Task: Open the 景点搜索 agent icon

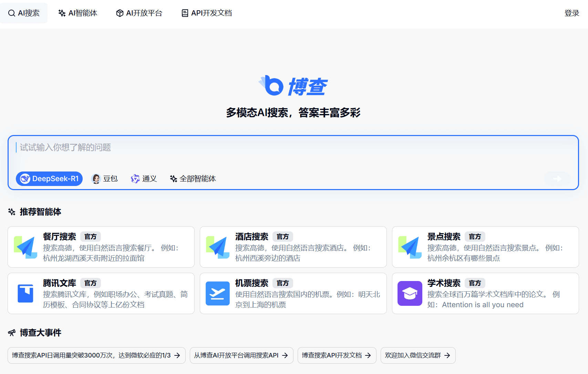Action: (410, 247)
